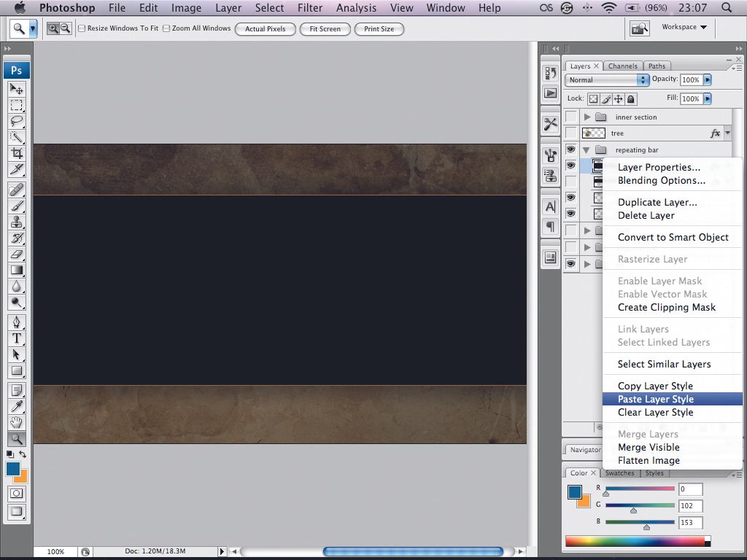Image resolution: width=747 pixels, height=560 pixels.
Task: Select the Lasso tool
Action: [x=16, y=122]
